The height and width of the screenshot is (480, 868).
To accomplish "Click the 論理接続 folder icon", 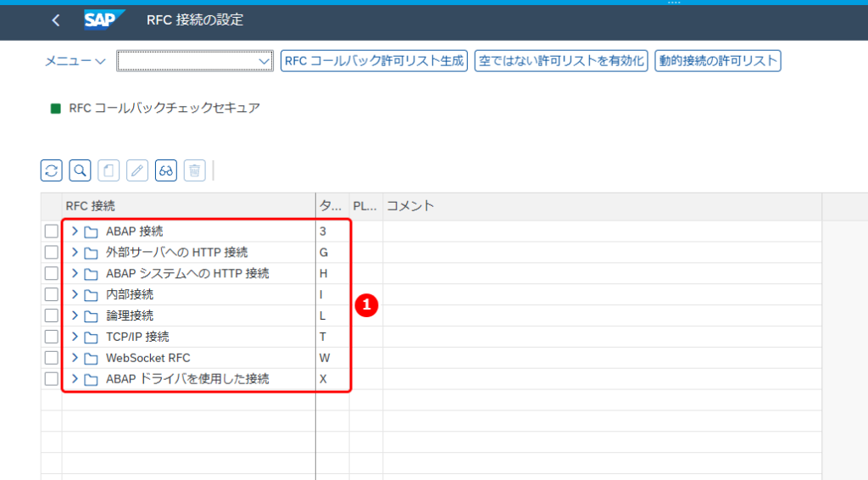I will point(91,315).
